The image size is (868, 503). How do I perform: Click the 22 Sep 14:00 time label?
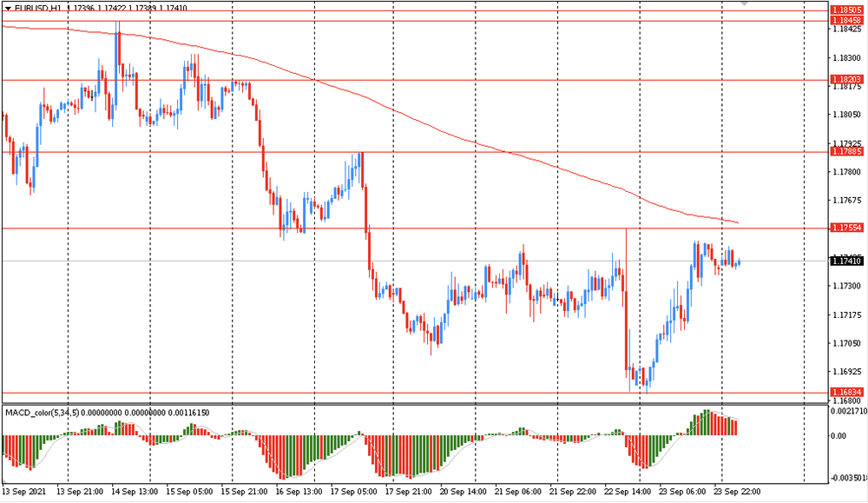coord(628,492)
